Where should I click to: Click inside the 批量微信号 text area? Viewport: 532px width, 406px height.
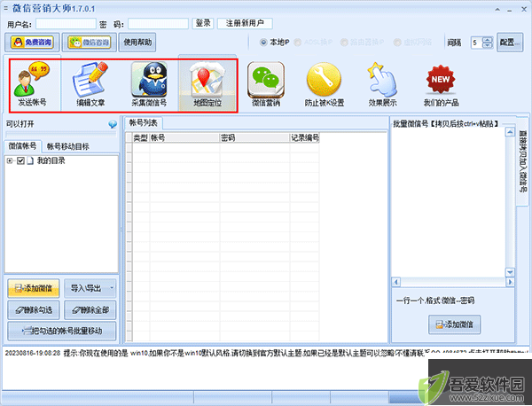tap(448, 203)
